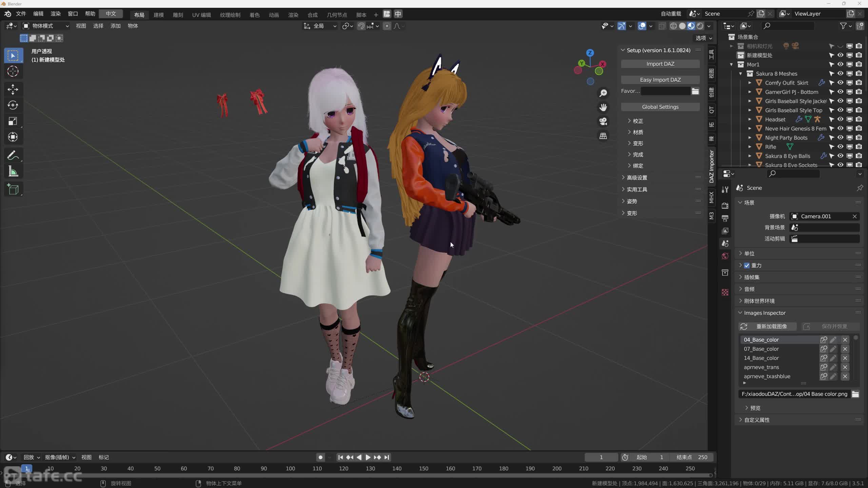The image size is (868, 488).
Task: Toggle X-ray display
Action: (662, 26)
